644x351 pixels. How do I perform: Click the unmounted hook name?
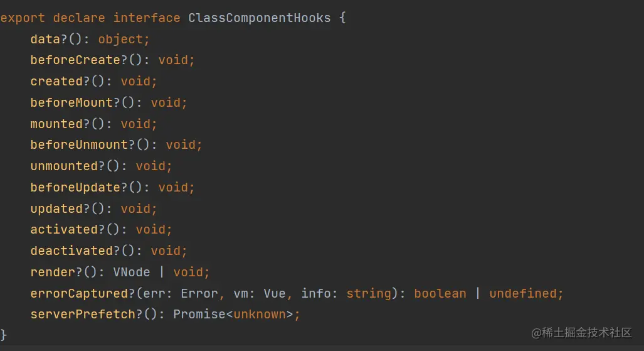point(64,166)
